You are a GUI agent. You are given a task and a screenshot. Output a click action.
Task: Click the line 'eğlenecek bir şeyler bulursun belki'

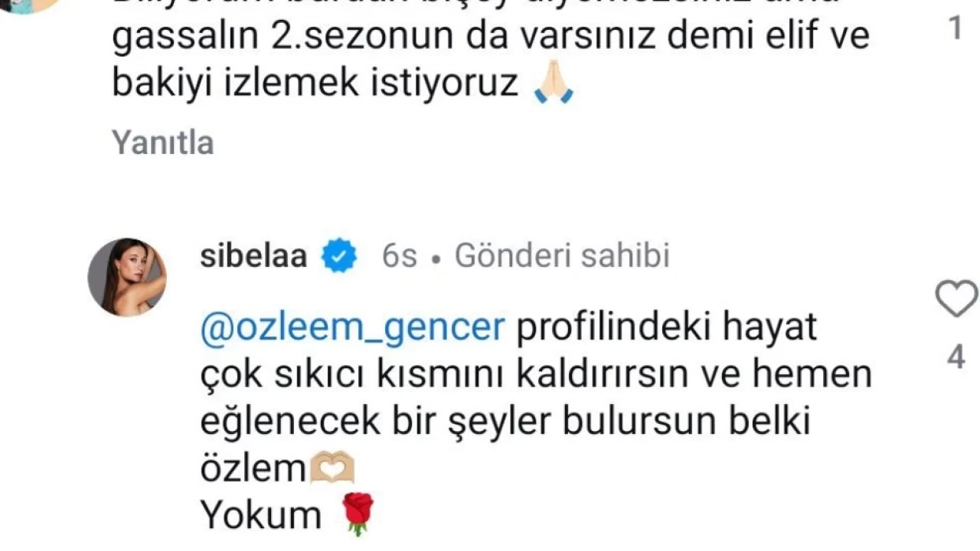point(505,422)
